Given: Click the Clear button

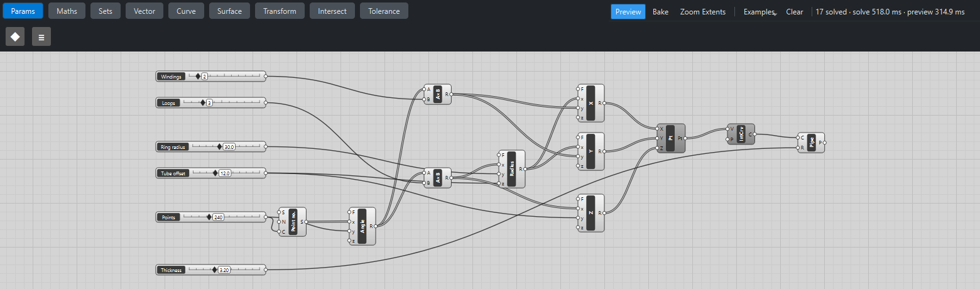Looking at the screenshot, I should tap(795, 12).
